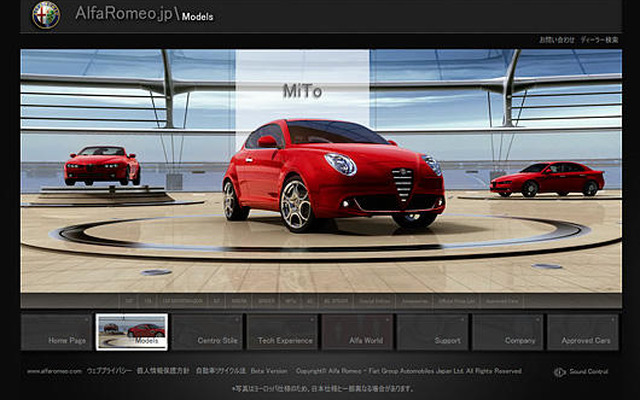Select 8C SPIDER in the model strip
The width and height of the screenshot is (640, 400).
point(336,301)
